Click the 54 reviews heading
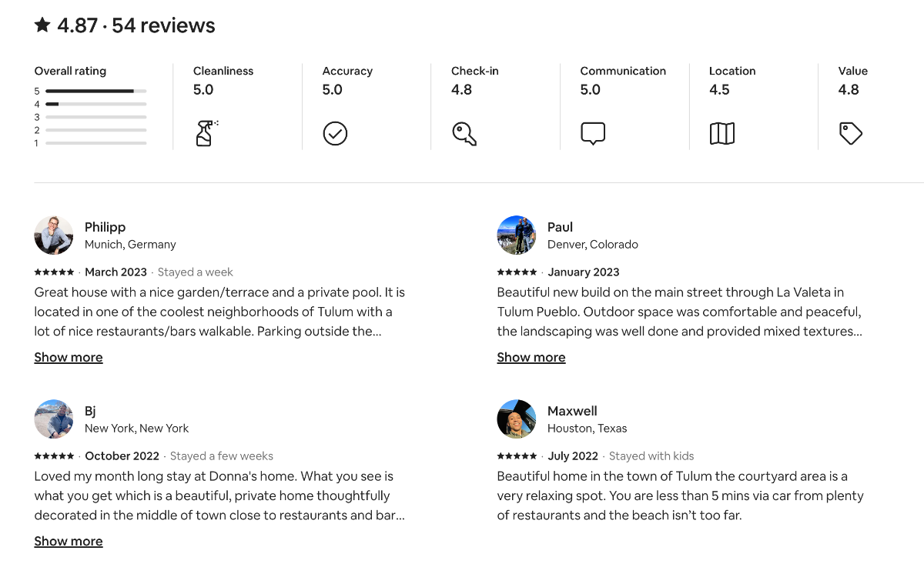 pyautogui.click(x=163, y=25)
